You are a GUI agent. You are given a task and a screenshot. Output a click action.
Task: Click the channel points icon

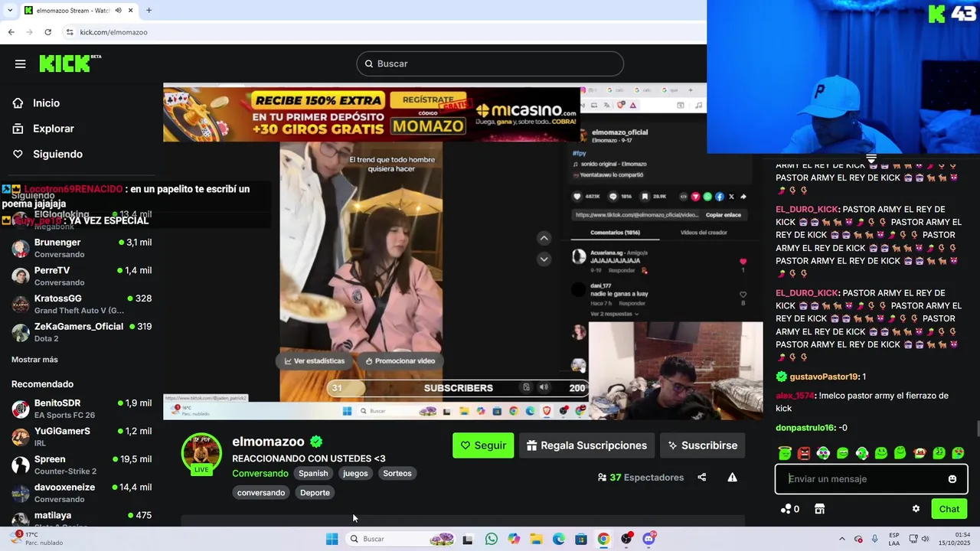point(786,509)
